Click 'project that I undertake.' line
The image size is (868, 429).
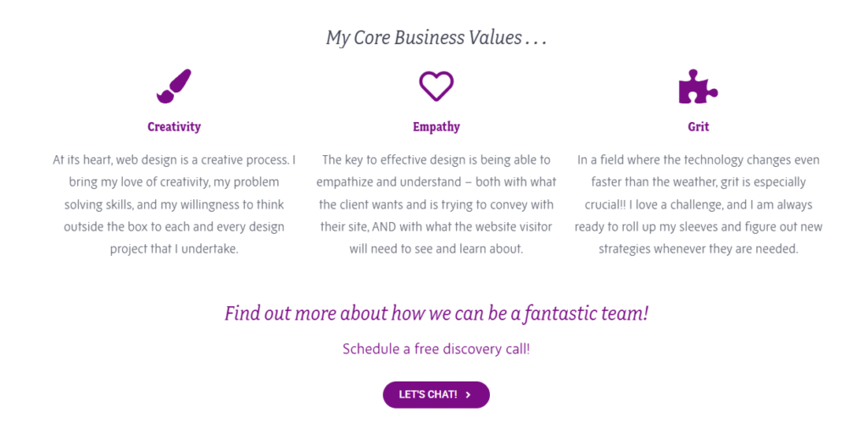click(174, 249)
